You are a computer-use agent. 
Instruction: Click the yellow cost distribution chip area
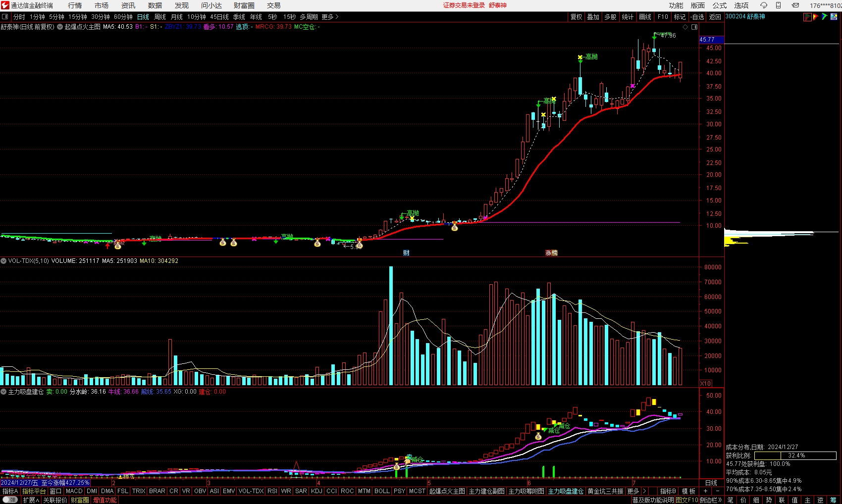point(734,242)
